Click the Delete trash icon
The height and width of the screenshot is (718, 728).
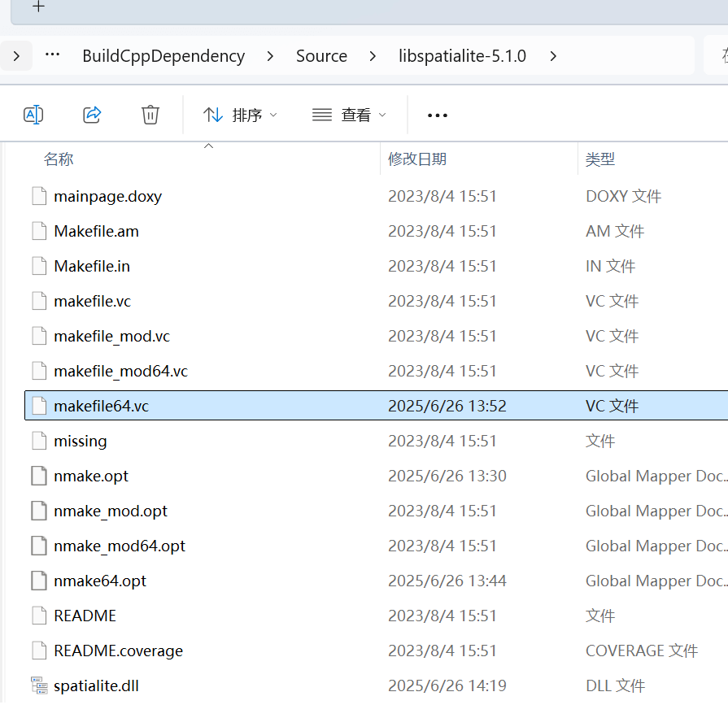point(150,115)
